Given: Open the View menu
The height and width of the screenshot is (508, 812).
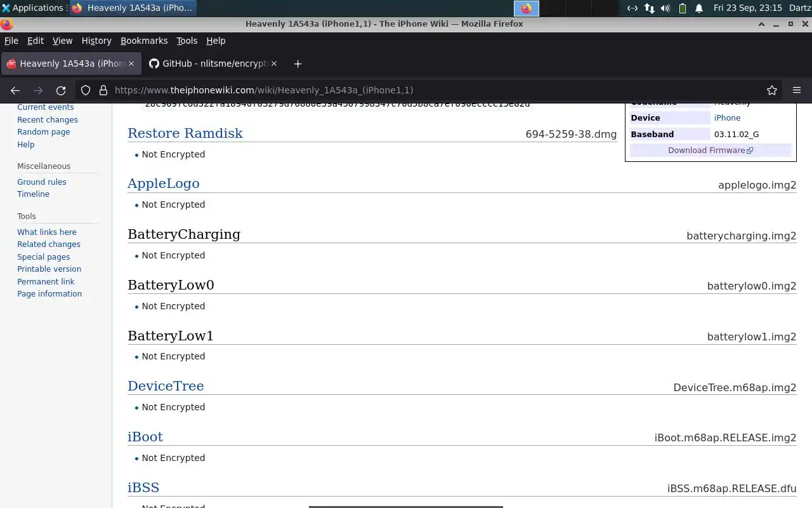Looking at the screenshot, I should pos(62,41).
